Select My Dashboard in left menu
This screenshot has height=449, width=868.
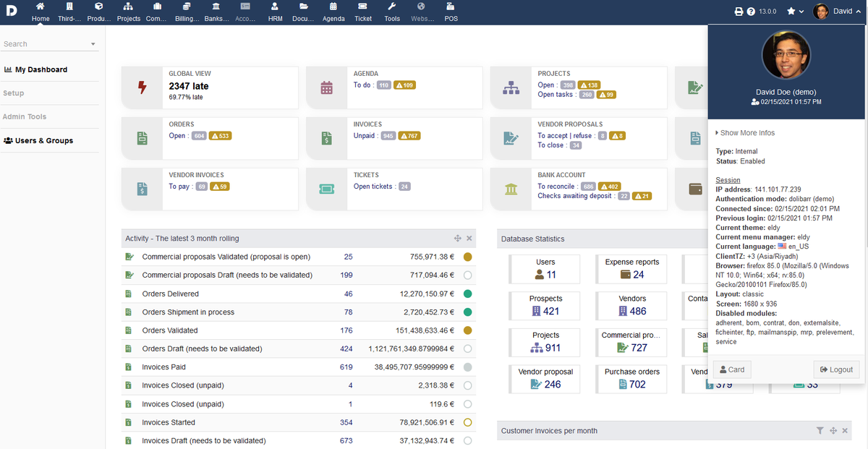[x=35, y=69]
